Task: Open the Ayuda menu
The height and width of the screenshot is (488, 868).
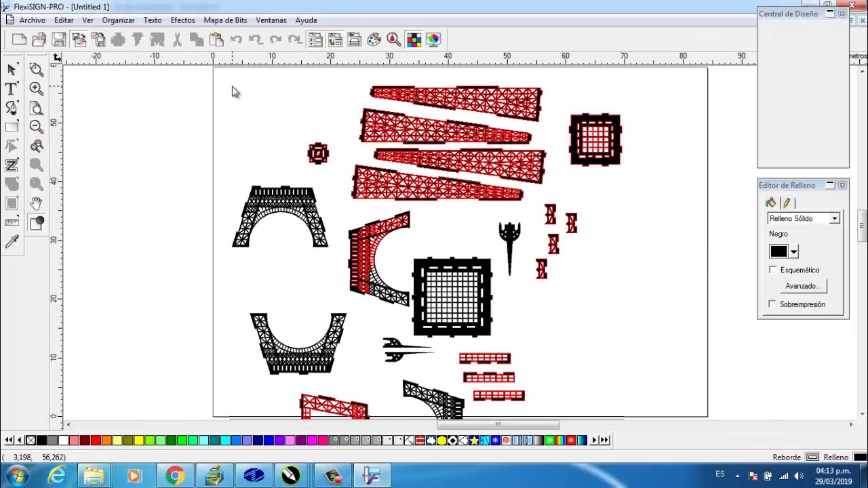Action: coord(306,20)
